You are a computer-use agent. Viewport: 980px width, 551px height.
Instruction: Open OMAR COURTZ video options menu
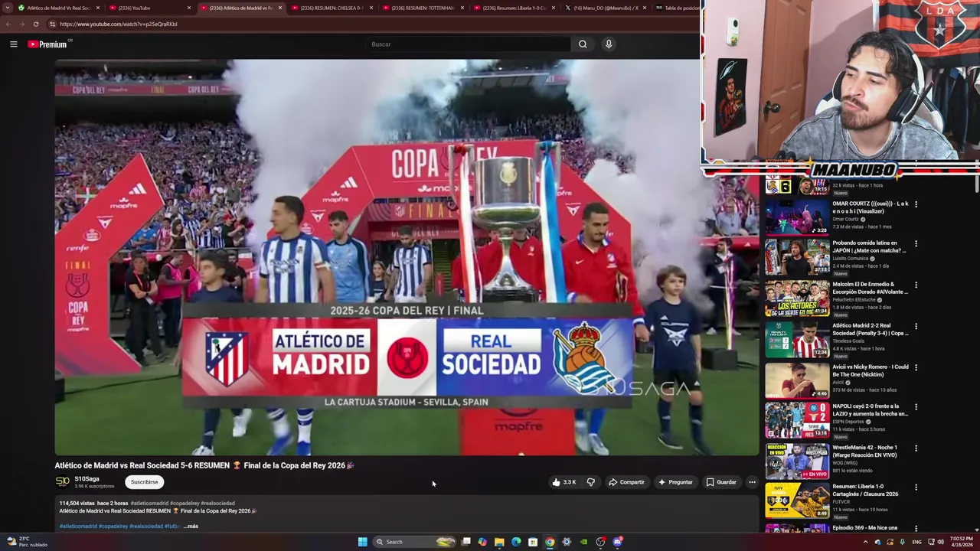(916, 204)
